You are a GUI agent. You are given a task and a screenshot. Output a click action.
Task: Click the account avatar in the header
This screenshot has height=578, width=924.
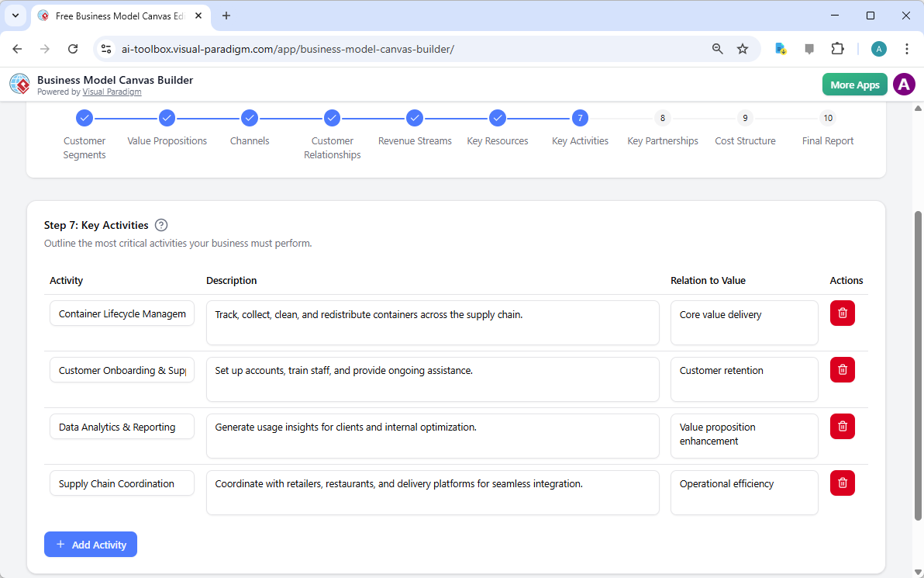click(904, 84)
